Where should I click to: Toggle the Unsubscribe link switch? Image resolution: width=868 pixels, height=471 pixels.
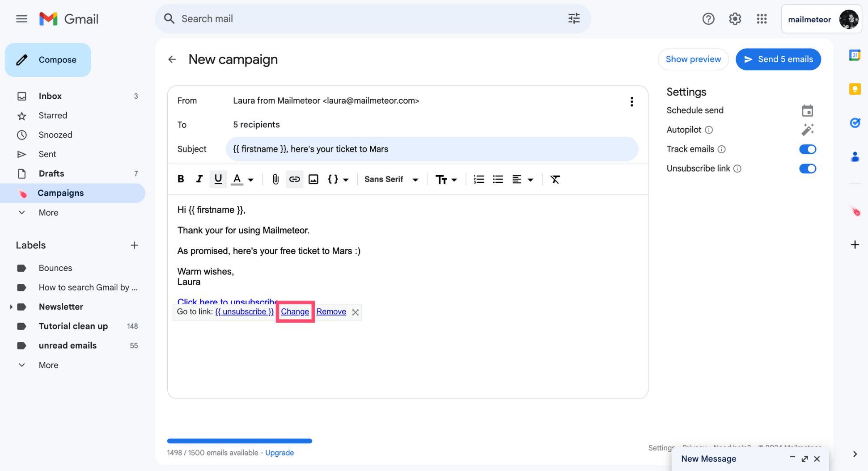pos(808,168)
